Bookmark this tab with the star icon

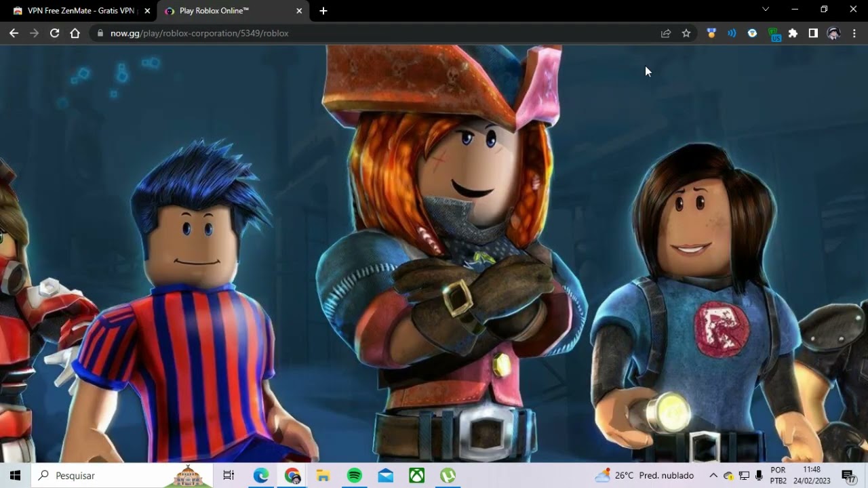click(x=686, y=33)
